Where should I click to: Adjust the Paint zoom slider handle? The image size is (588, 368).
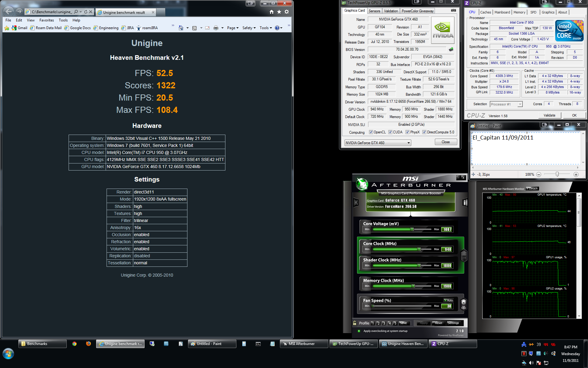[557, 174]
